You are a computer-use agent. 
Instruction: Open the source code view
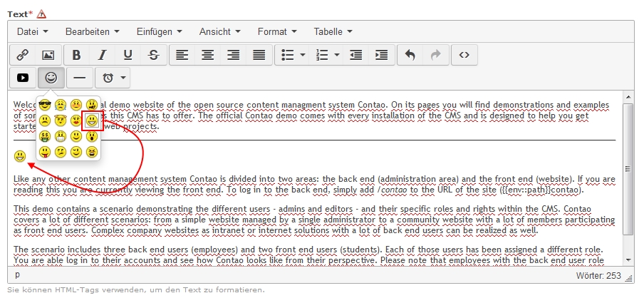464,55
